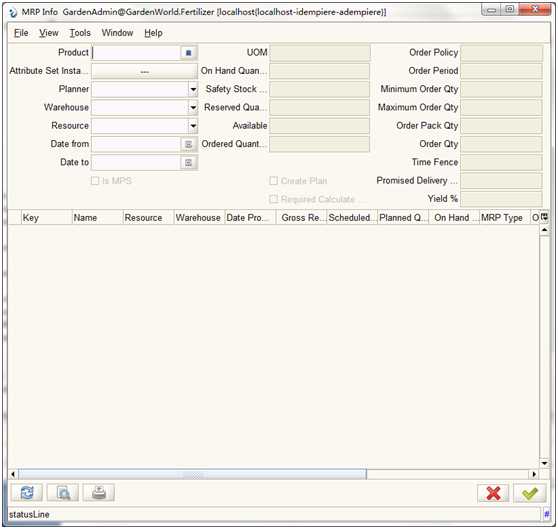Open the Date from calendar picker
The height and width of the screenshot is (529, 558).
[189, 144]
